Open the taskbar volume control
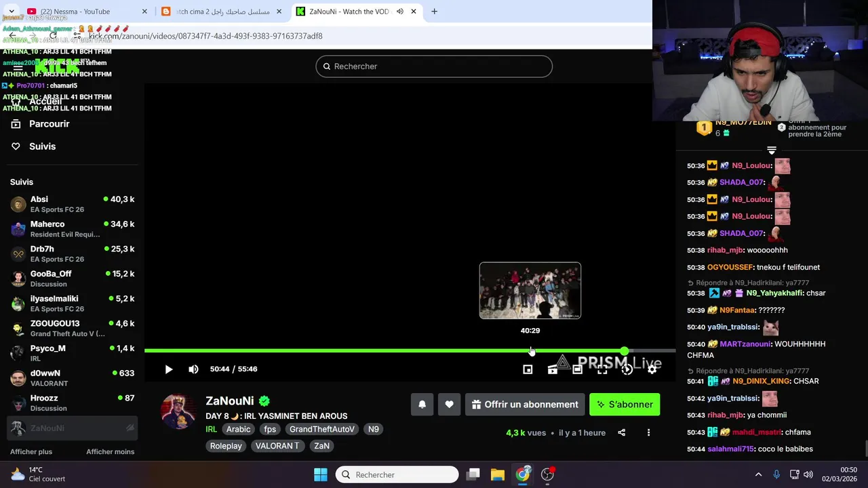The height and width of the screenshot is (488, 868). pyautogui.click(x=810, y=474)
